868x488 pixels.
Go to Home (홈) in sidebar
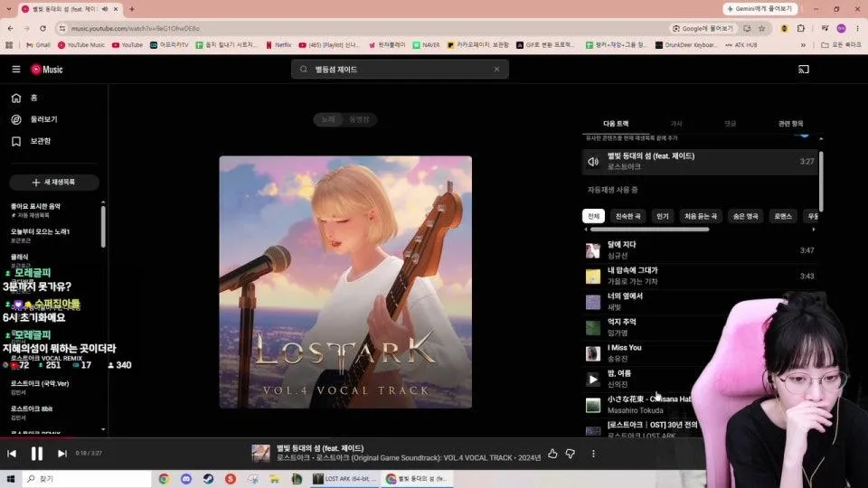[x=25, y=98]
